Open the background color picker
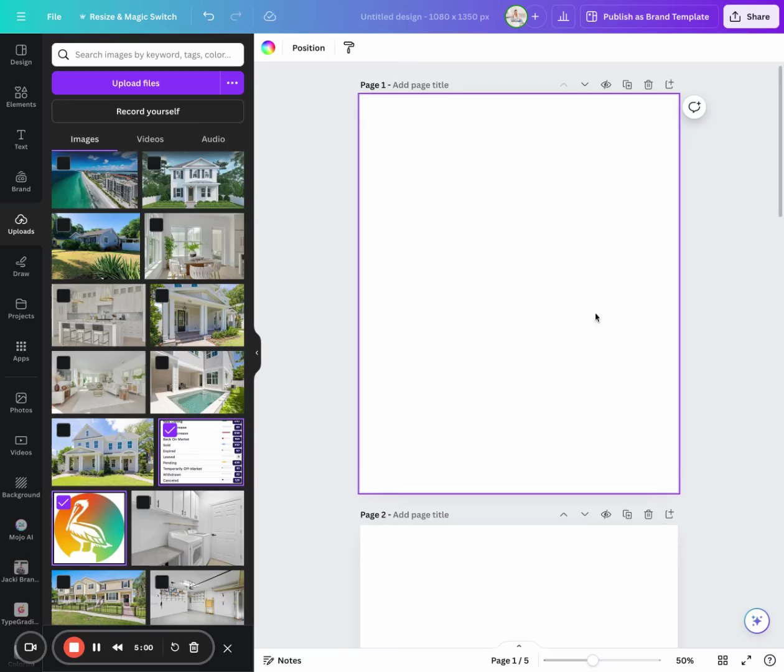This screenshot has height=672, width=784. click(x=268, y=48)
